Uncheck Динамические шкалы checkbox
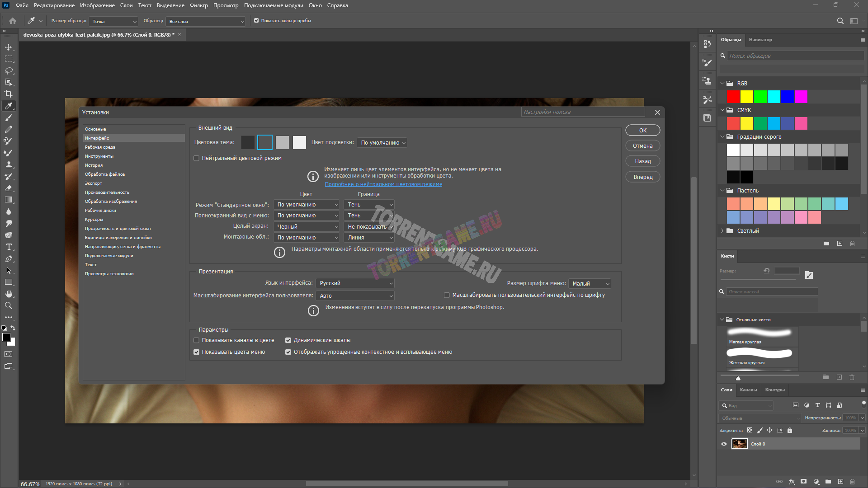868x488 pixels. 288,340
